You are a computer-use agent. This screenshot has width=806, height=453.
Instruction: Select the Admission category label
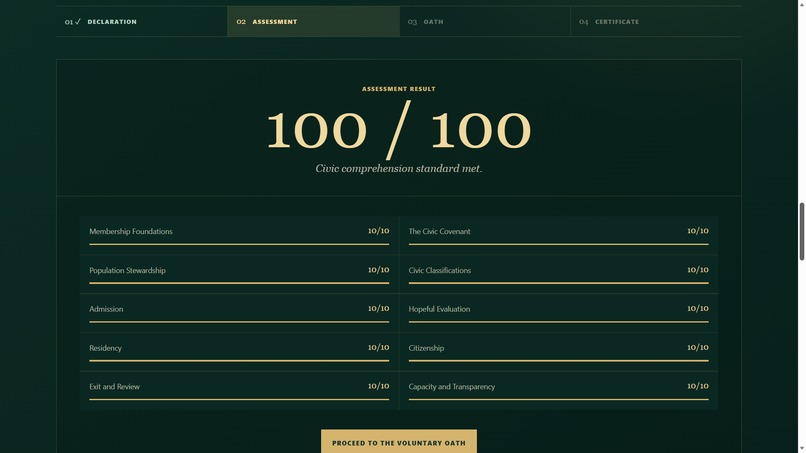(106, 309)
